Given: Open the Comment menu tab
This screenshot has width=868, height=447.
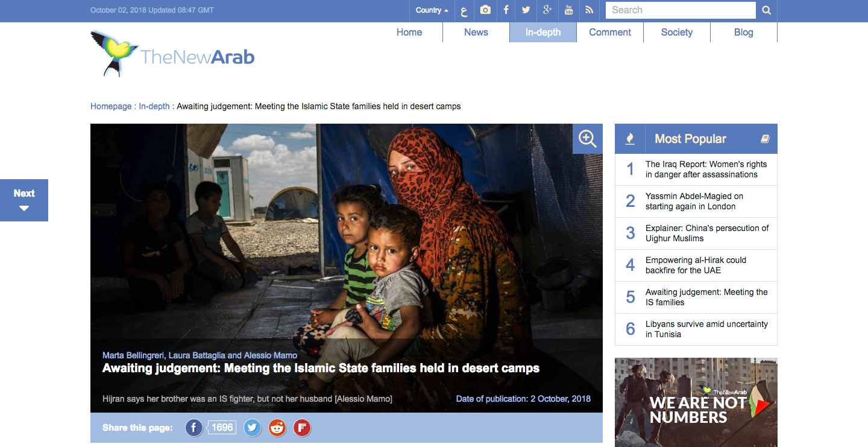Looking at the screenshot, I should point(610,33).
